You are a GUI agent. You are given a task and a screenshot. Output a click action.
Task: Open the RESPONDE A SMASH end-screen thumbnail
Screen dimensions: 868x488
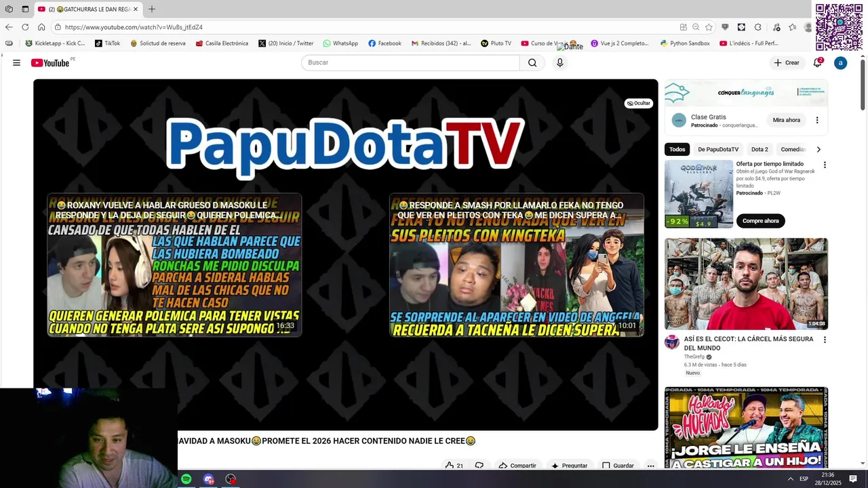coord(517,265)
